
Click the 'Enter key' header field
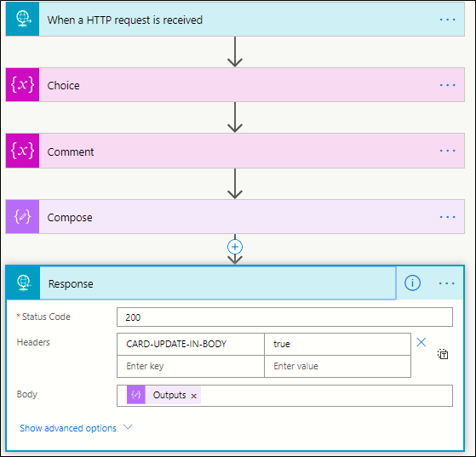[x=191, y=366]
